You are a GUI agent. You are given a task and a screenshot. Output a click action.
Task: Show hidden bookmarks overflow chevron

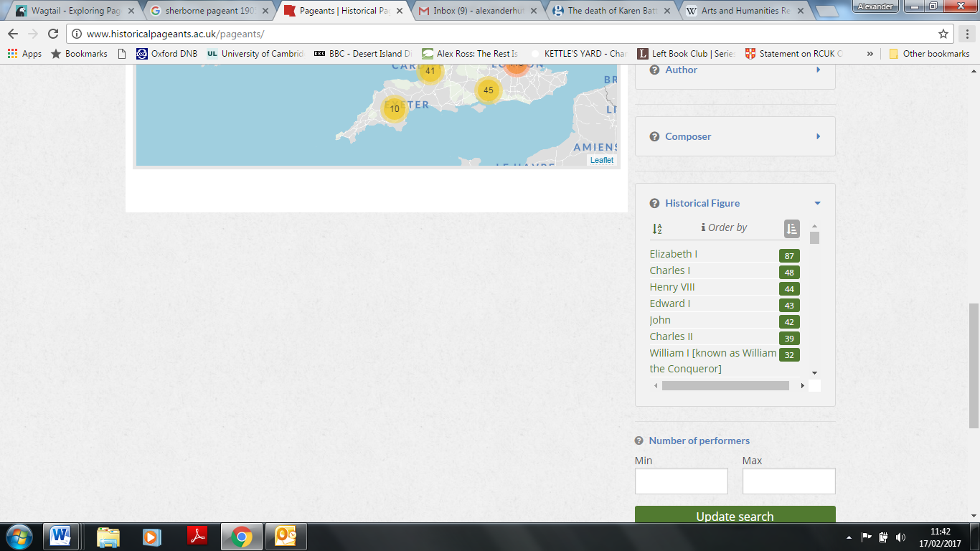click(870, 54)
